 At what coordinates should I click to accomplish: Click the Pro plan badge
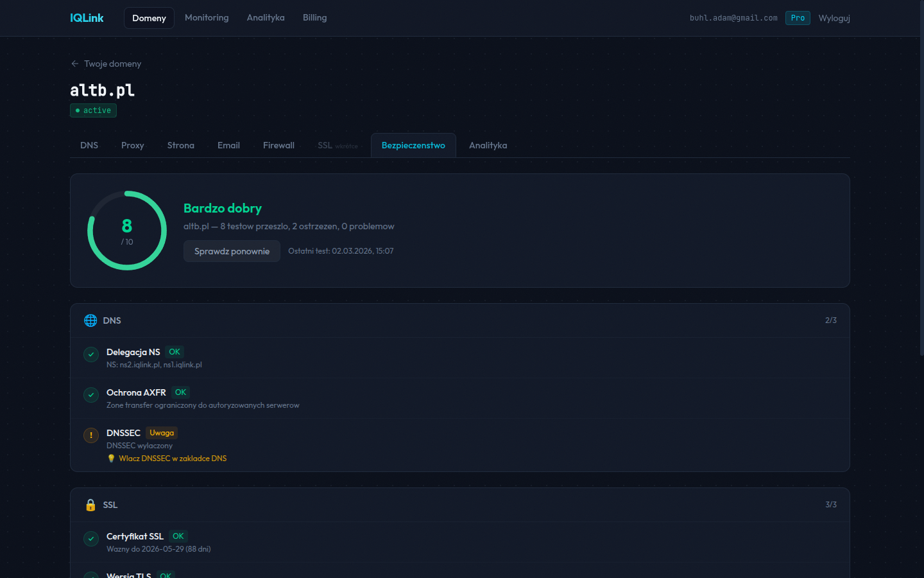(798, 18)
